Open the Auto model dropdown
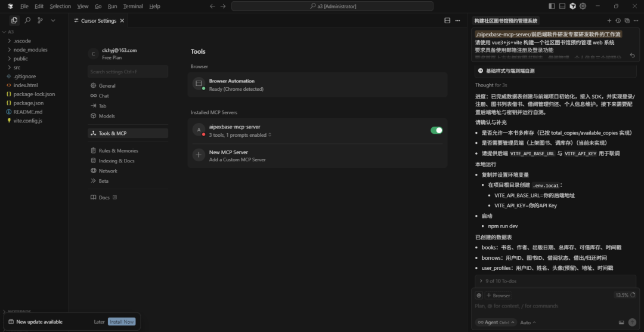This screenshot has width=644, height=332. pos(528,322)
